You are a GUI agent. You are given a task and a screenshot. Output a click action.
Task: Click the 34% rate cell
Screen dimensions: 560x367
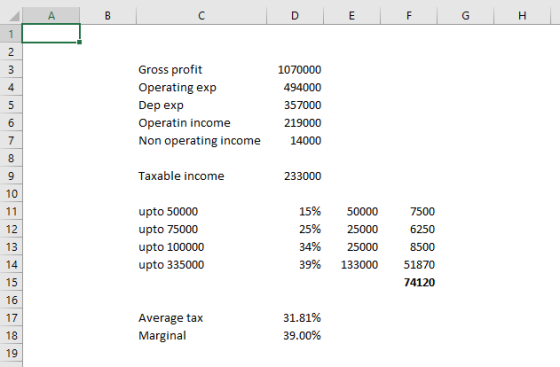[x=295, y=247]
